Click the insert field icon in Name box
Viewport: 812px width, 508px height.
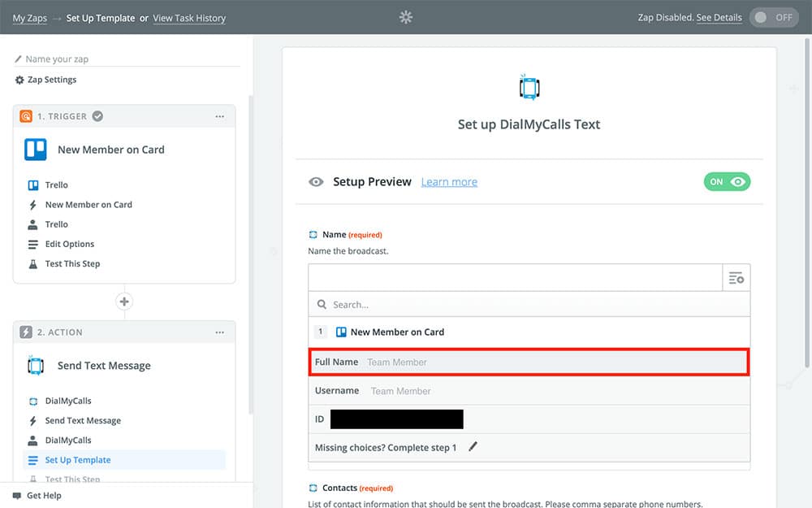coord(736,278)
